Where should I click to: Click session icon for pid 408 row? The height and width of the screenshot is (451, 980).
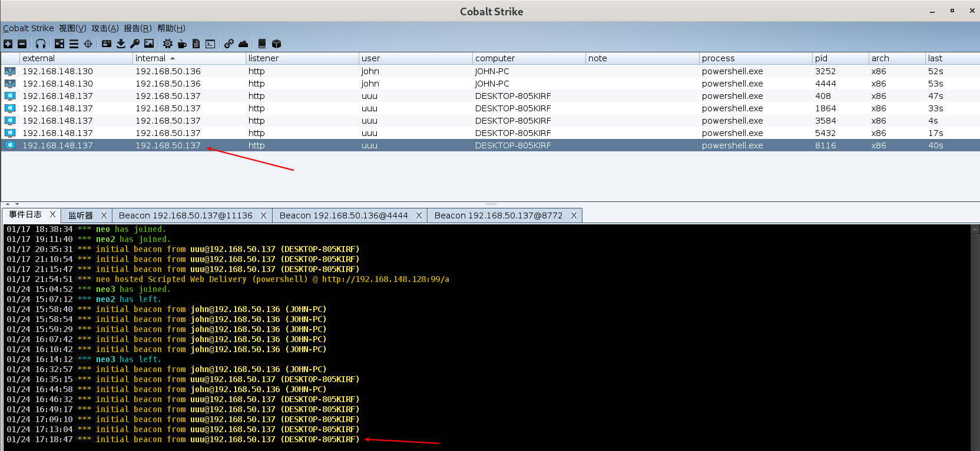pos(10,96)
